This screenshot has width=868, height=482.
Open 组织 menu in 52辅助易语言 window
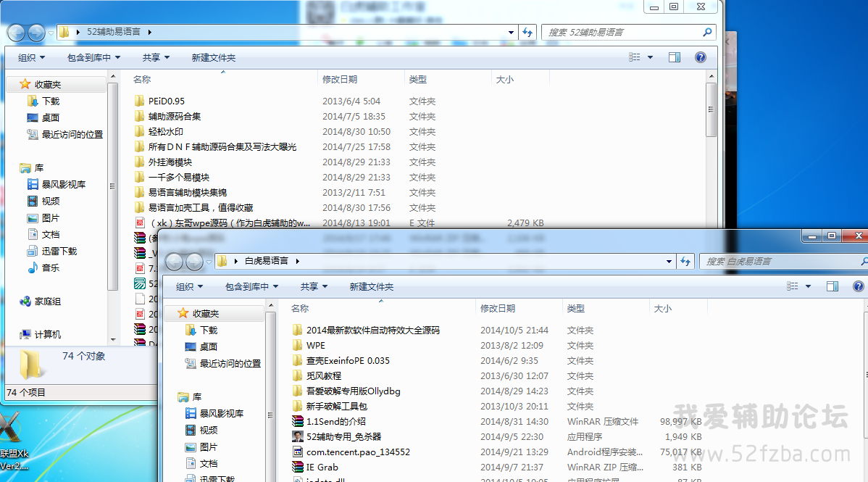tap(31, 57)
